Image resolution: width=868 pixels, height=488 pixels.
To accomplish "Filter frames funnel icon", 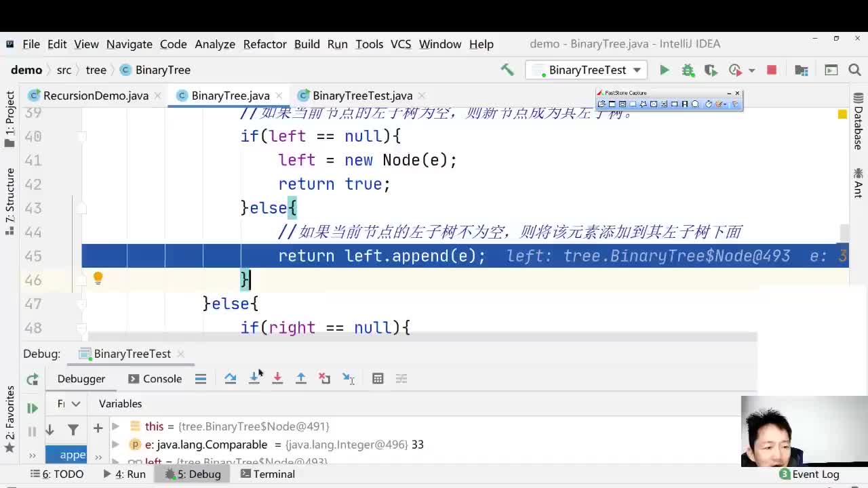I will pyautogui.click(x=73, y=430).
